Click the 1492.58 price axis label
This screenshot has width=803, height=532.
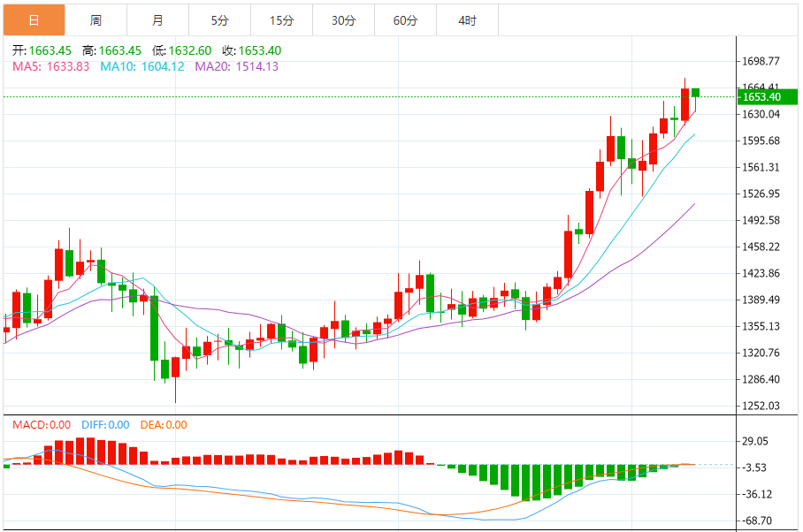pos(761,220)
